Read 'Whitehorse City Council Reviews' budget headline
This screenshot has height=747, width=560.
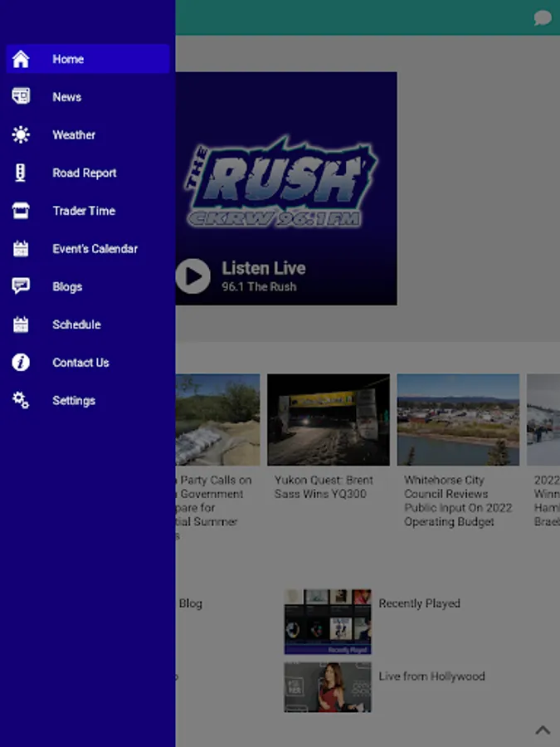click(x=458, y=500)
